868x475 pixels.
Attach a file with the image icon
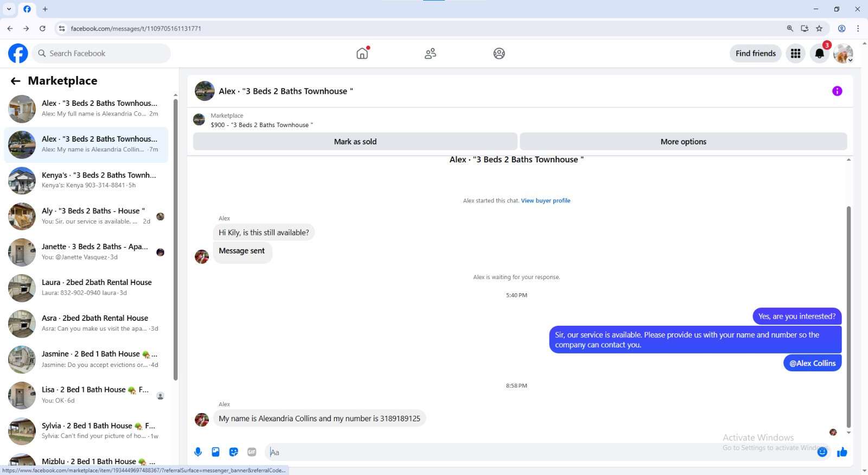(216, 452)
